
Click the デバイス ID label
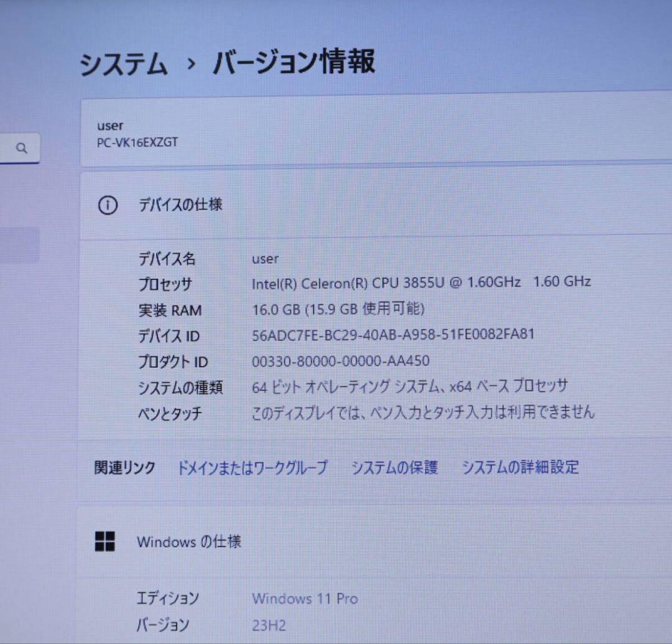(x=169, y=336)
